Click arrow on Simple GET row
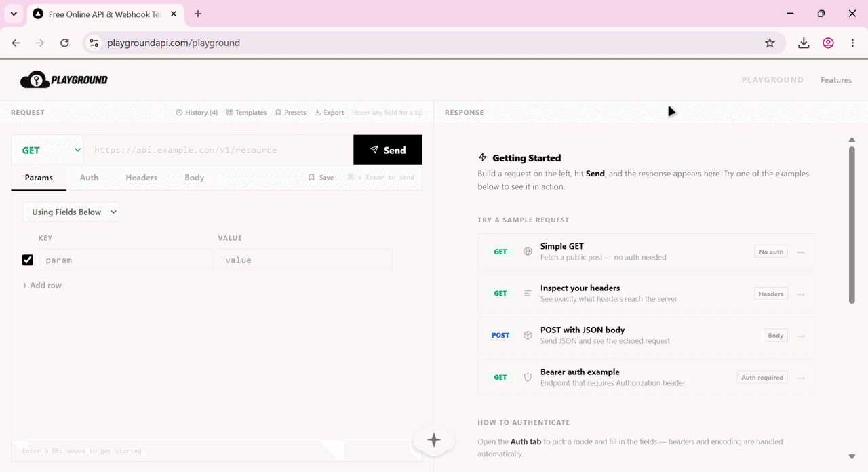Image resolution: width=868 pixels, height=472 pixels. pos(801,252)
